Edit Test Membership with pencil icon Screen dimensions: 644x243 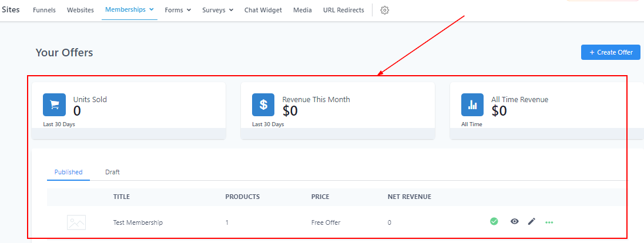click(532, 221)
